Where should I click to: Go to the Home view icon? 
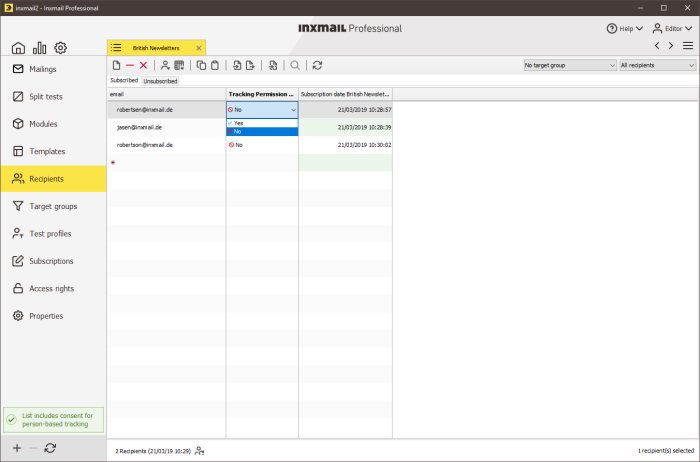(x=18, y=47)
